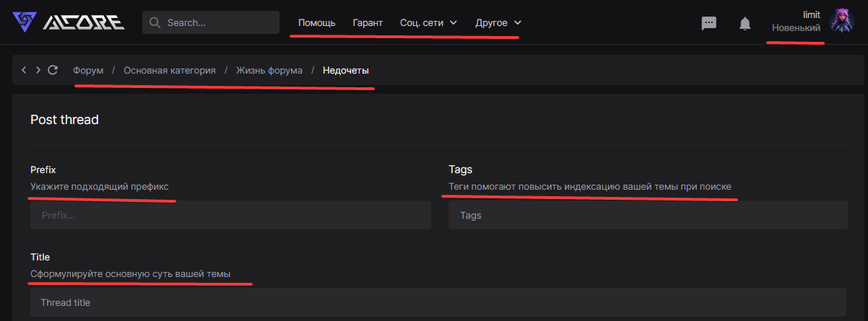Open the Prefix selection box
Viewport: 868px width, 321px height.
[x=230, y=215]
